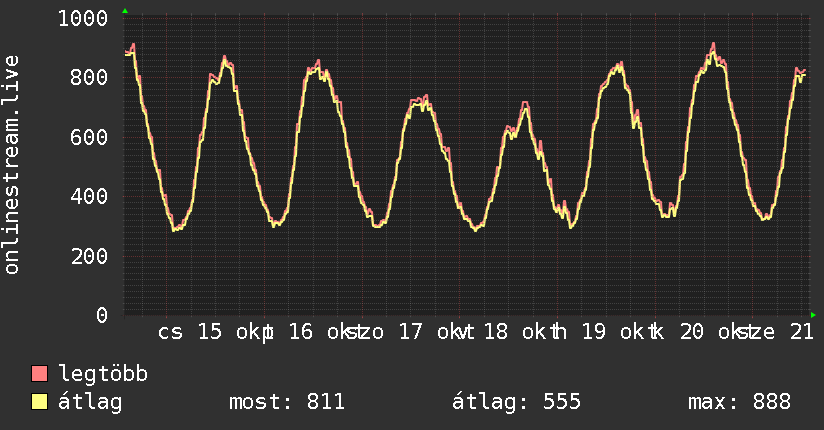Click the átlag legend label beside yellow swatch
This screenshot has width=824, height=430.
click(x=90, y=402)
